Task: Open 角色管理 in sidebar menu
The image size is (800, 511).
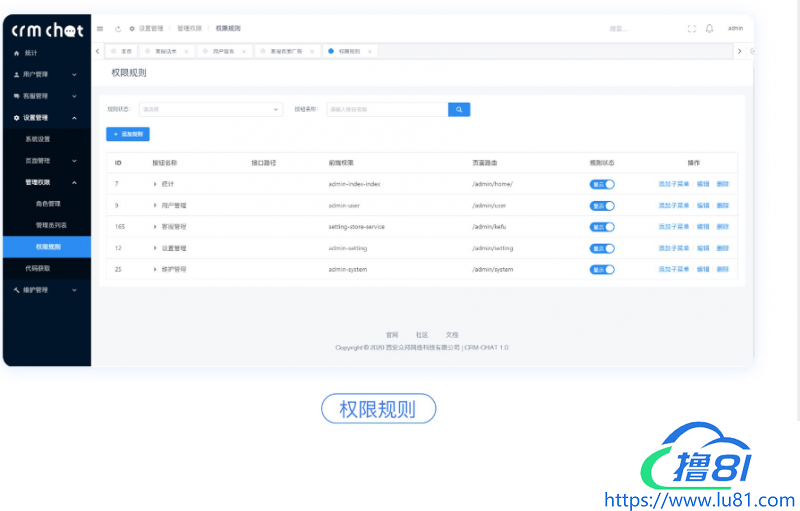Action: 49,204
